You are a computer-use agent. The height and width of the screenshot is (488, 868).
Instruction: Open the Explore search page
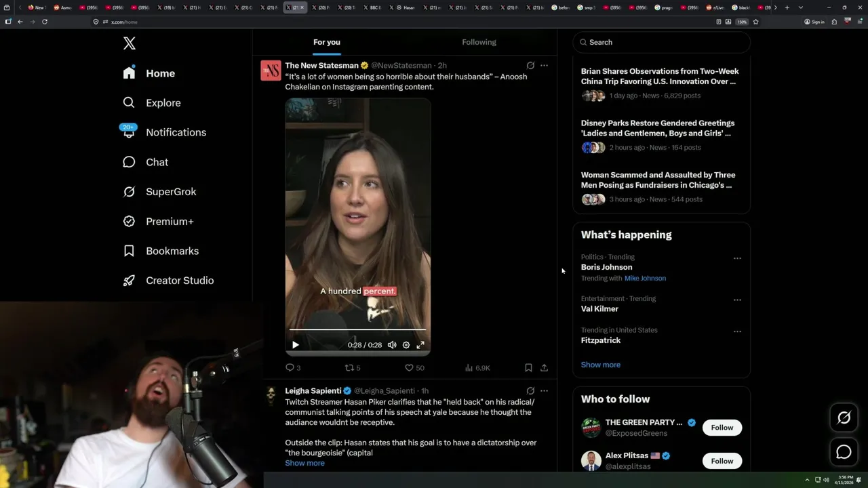click(x=152, y=103)
